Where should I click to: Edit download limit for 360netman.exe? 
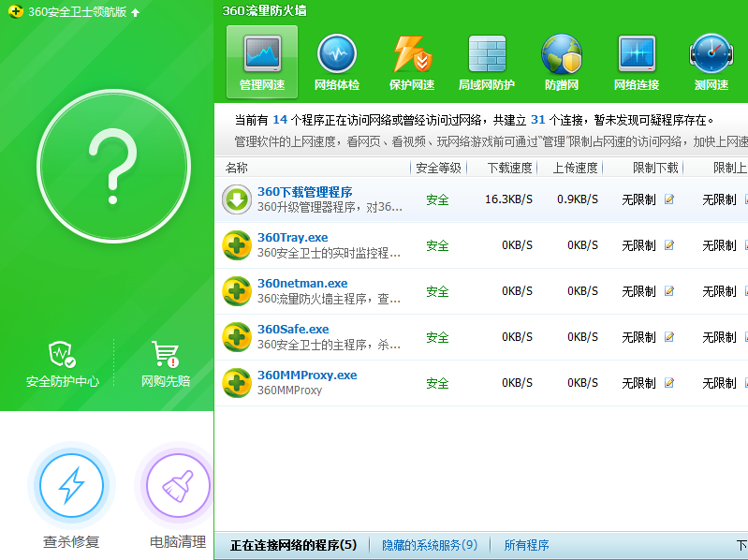click(669, 291)
